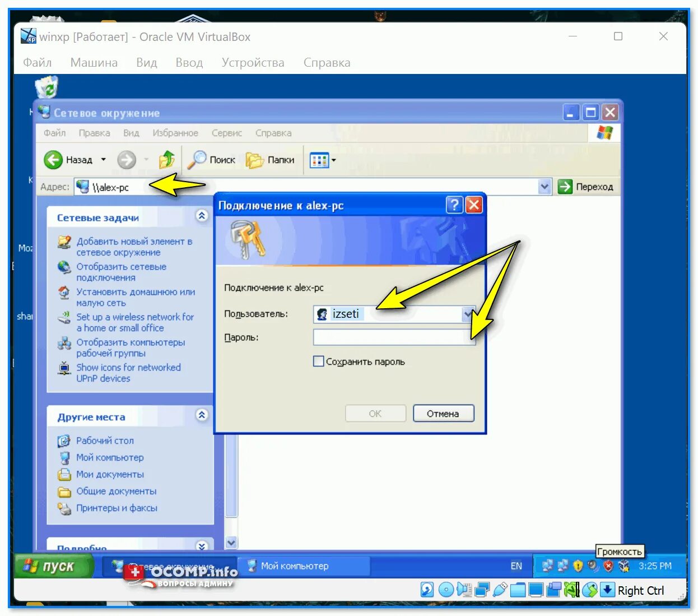Open Мой компьютер link in sidebar
This screenshot has width=698, height=616.
(x=110, y=457)
